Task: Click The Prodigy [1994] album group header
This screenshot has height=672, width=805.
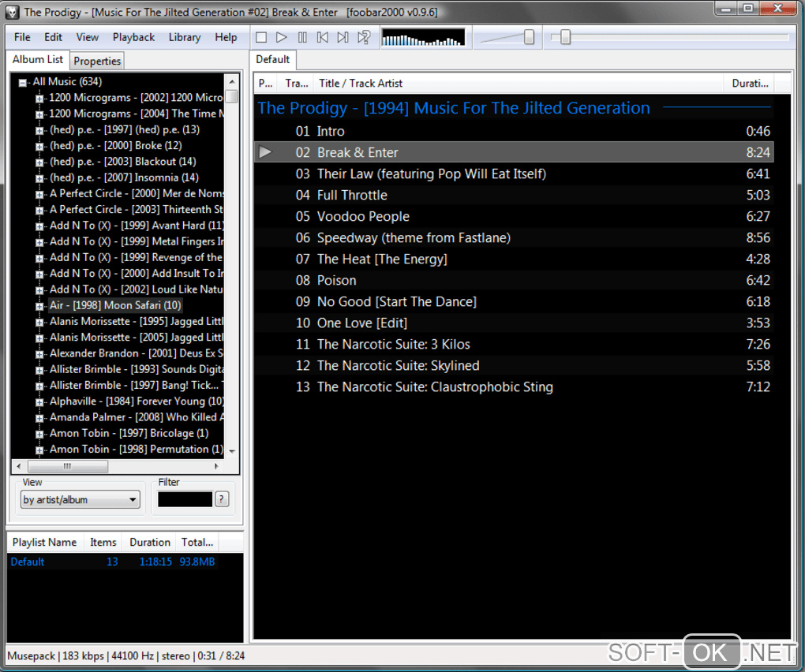Action: coord(514,108)
